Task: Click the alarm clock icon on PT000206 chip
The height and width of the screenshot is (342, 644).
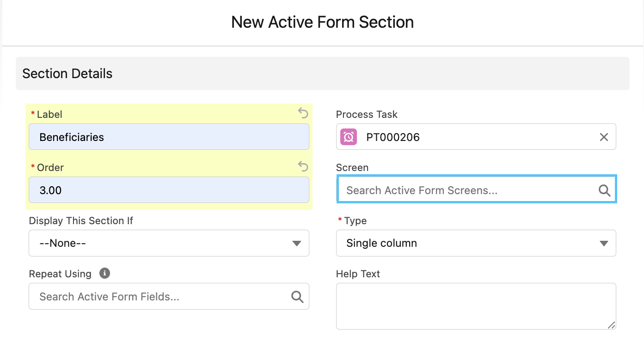Action: coord(348,137)
